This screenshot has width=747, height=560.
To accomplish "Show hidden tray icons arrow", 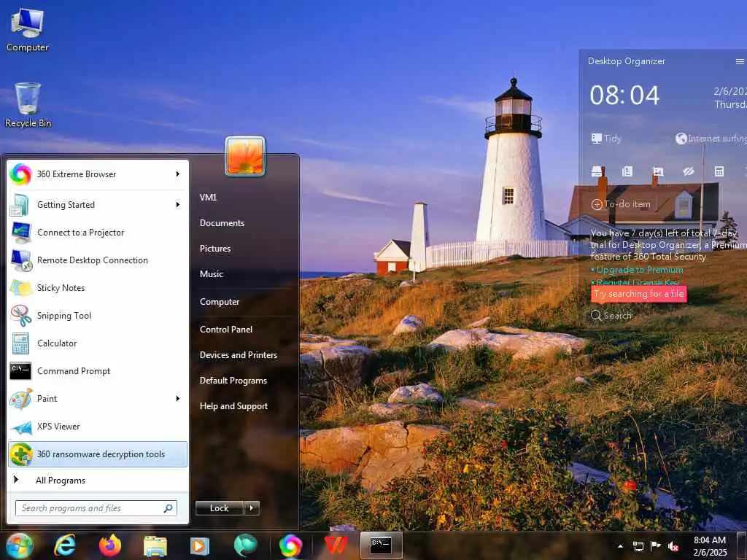I will tap(620, 546).
